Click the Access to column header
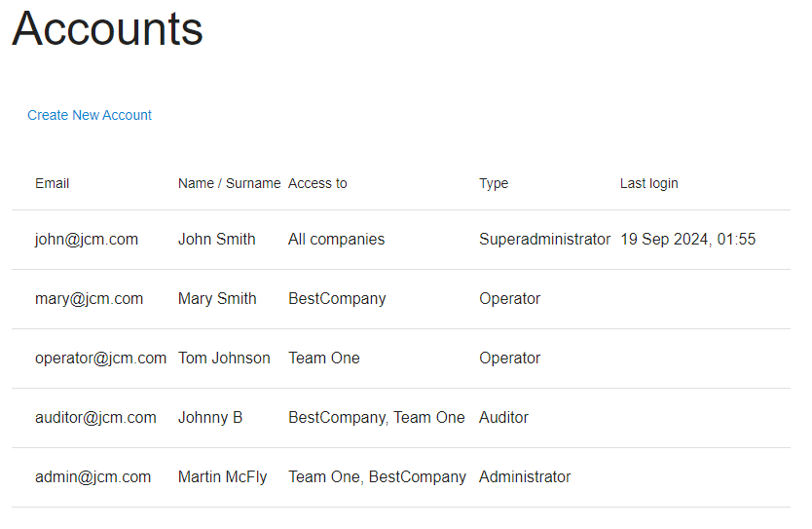812x529 pixels. point(317,183)
